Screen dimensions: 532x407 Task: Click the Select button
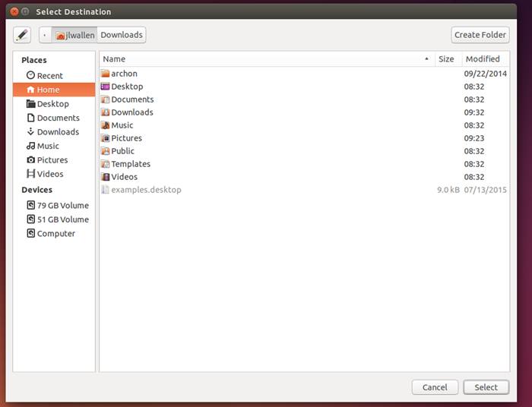pos(486,387)
